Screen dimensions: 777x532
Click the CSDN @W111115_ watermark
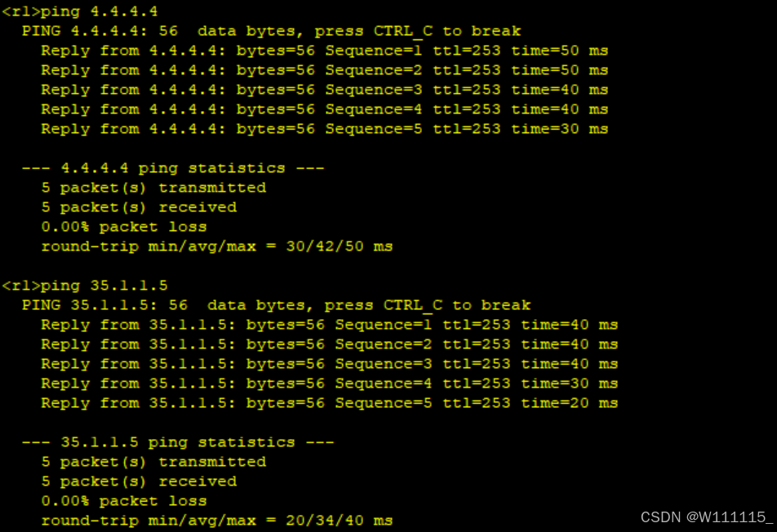(707, 517)
